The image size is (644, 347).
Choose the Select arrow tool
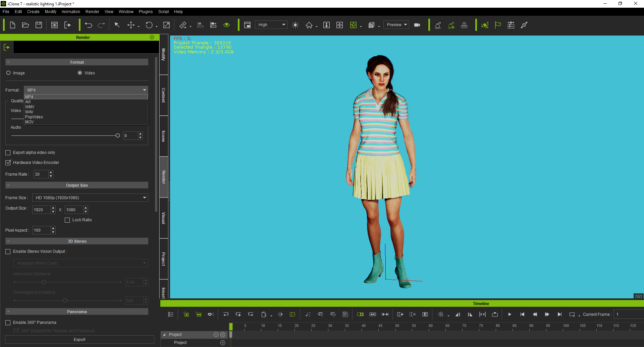117,25
